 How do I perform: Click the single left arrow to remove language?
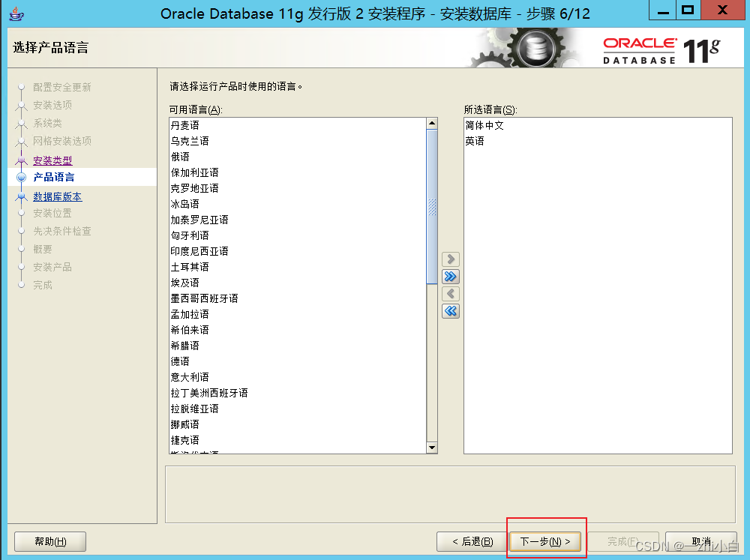tap(450, 293)
